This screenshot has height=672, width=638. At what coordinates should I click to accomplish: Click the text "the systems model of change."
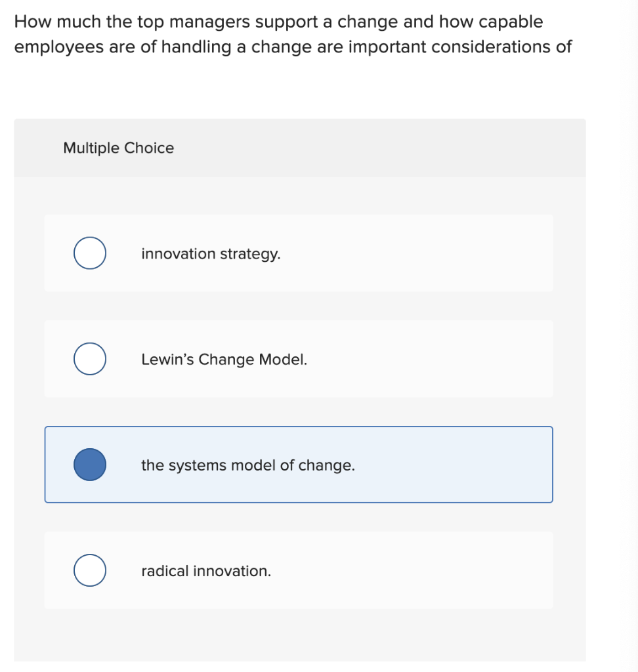[x=248, y=465]
